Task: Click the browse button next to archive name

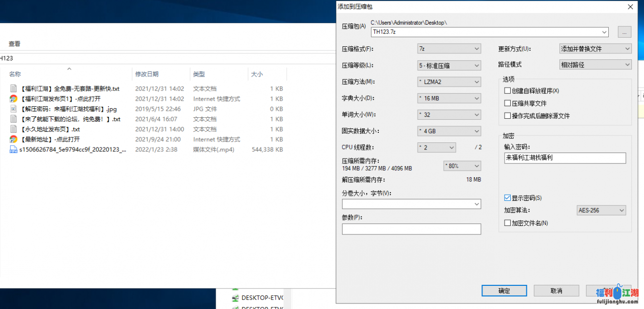Action: tap(624, 32)
